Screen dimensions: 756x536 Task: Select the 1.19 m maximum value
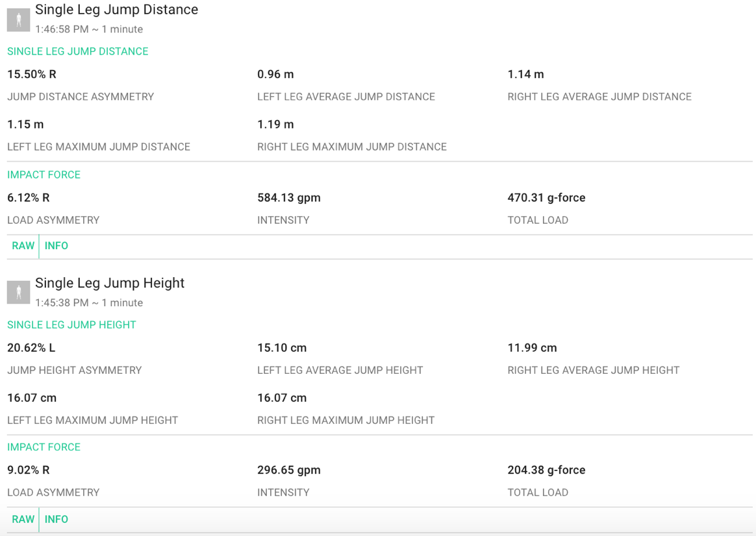[275, 124]
